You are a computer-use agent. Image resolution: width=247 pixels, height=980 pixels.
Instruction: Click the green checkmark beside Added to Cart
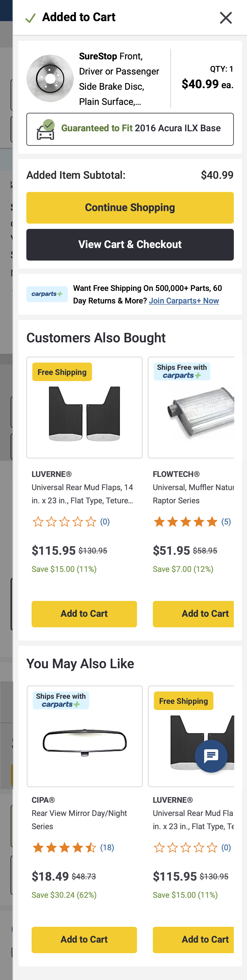[x=30, y=18]
